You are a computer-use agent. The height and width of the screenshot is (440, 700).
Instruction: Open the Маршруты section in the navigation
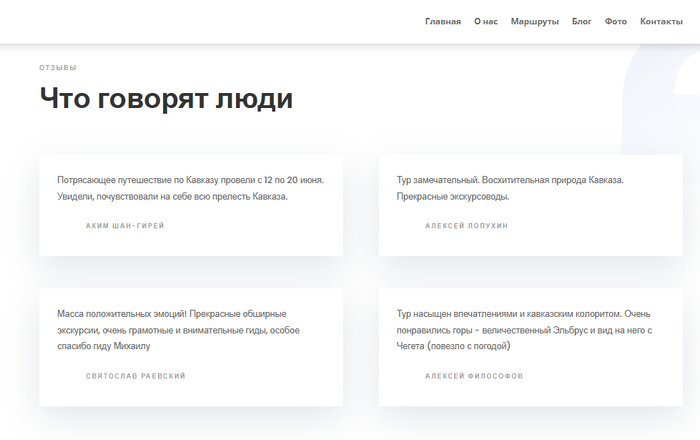(534, 21)
